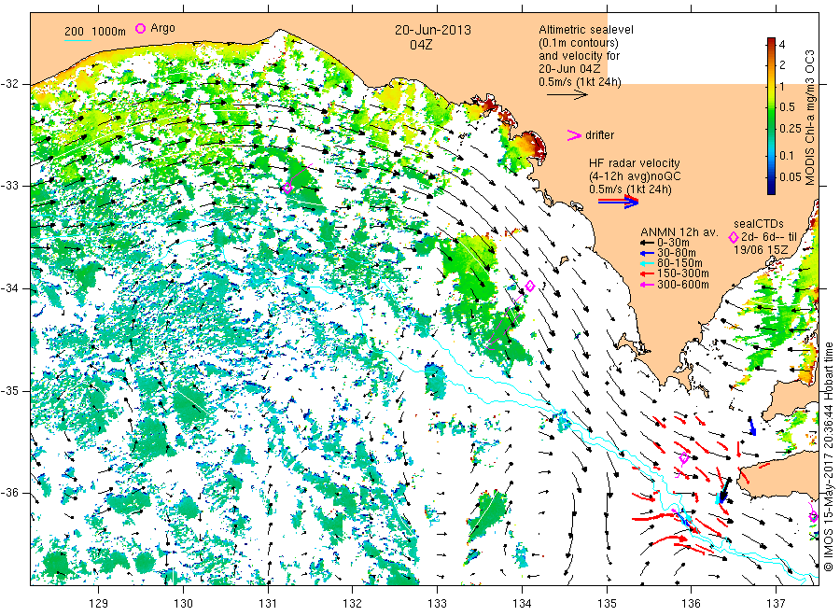The image size is (840, 616).
Task: Click the dark blue bottom of the chlorophyll color bar
Action: coord(771,189)
